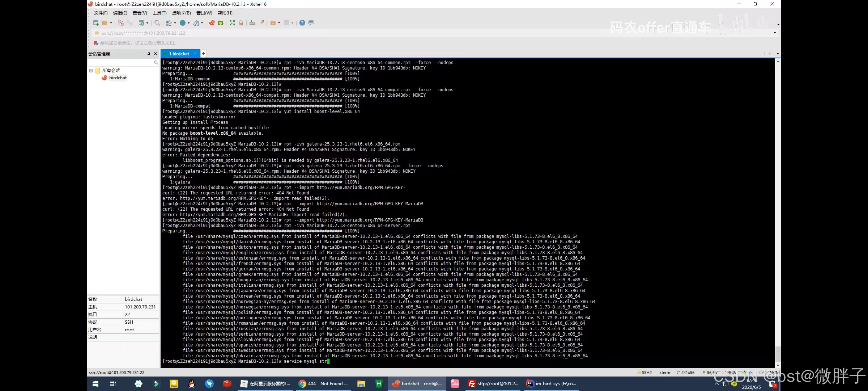Add a new tab with plus button
This screenshot has height=391, width=868.
pyautogui.click(x=204, y=54)
